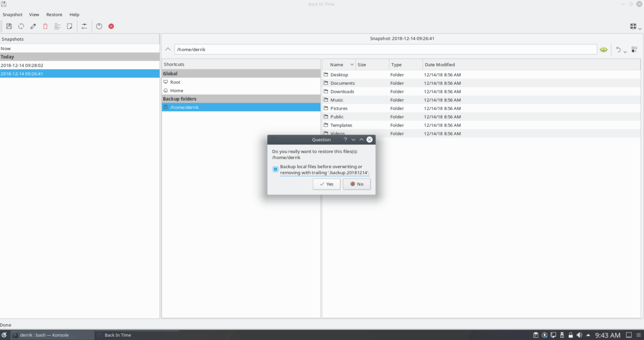This screenshot has width=644, height=340.
Task: Select the Music folder row
Action: pos(482,100)
